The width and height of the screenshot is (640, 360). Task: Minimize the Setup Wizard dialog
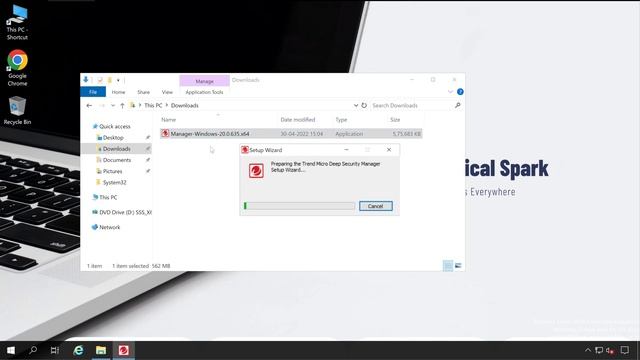tap(346, 150)
